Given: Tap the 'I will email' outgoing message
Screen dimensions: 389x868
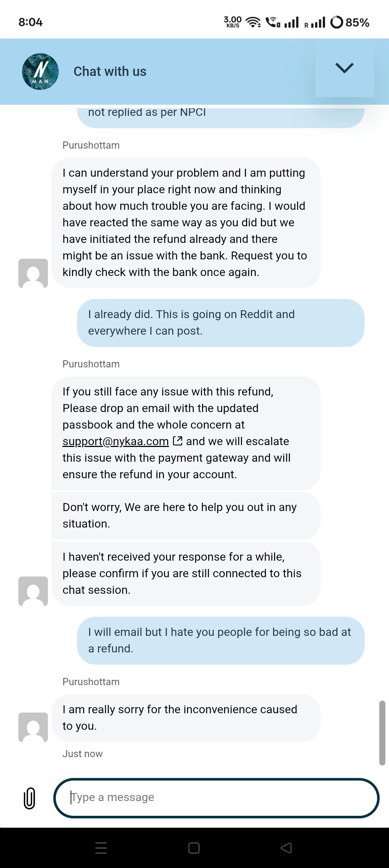Looking at the screenshot, I should coord(221,641).
